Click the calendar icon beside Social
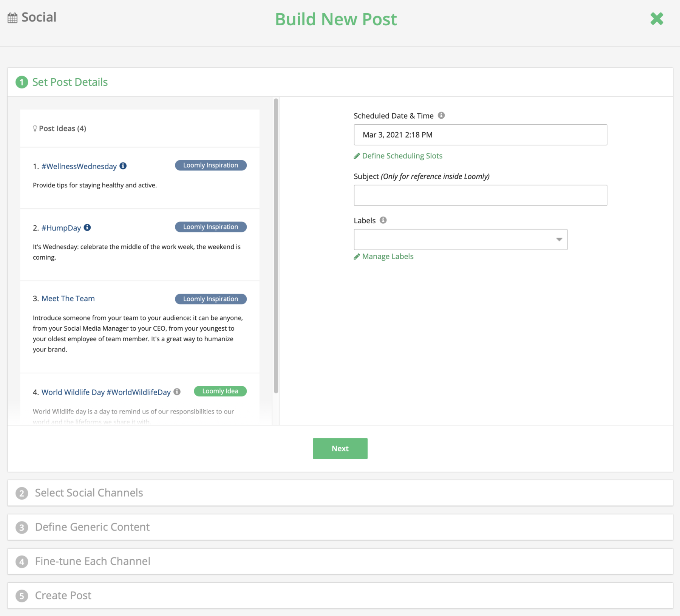680x616 pixels. pos(12,17)
